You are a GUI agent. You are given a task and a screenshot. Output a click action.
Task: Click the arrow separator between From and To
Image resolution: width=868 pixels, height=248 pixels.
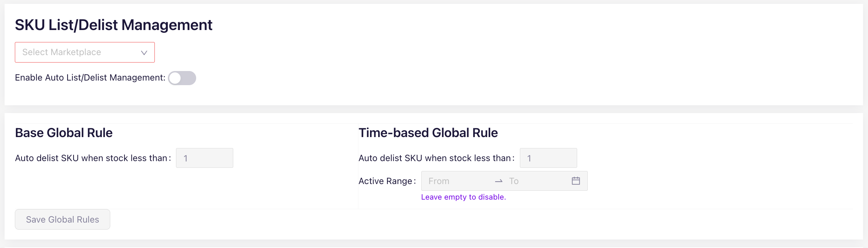tap(499, 181)
